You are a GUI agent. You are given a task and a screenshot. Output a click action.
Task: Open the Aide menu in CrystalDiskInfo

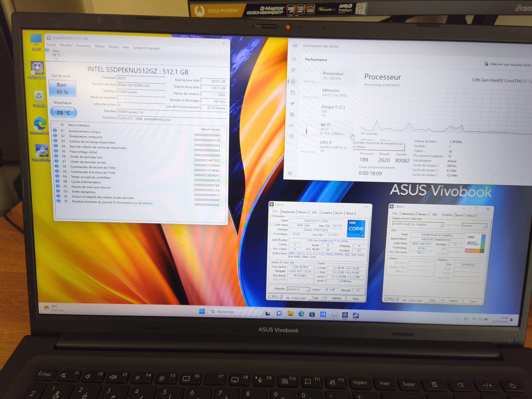126,47
